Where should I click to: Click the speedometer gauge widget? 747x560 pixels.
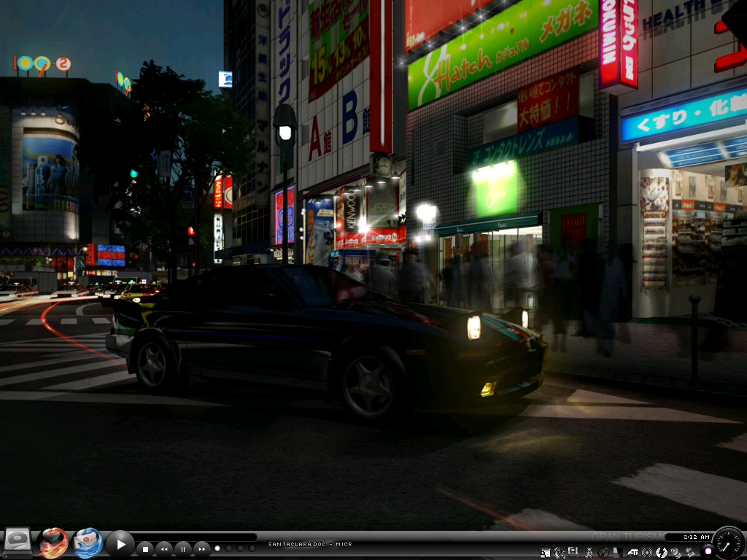[x=729, y=542]
